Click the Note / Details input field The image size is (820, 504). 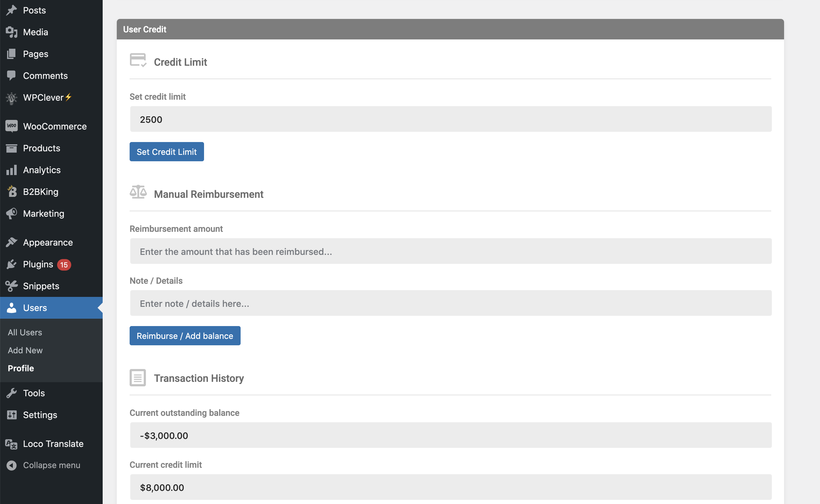[x=450, y=303]
